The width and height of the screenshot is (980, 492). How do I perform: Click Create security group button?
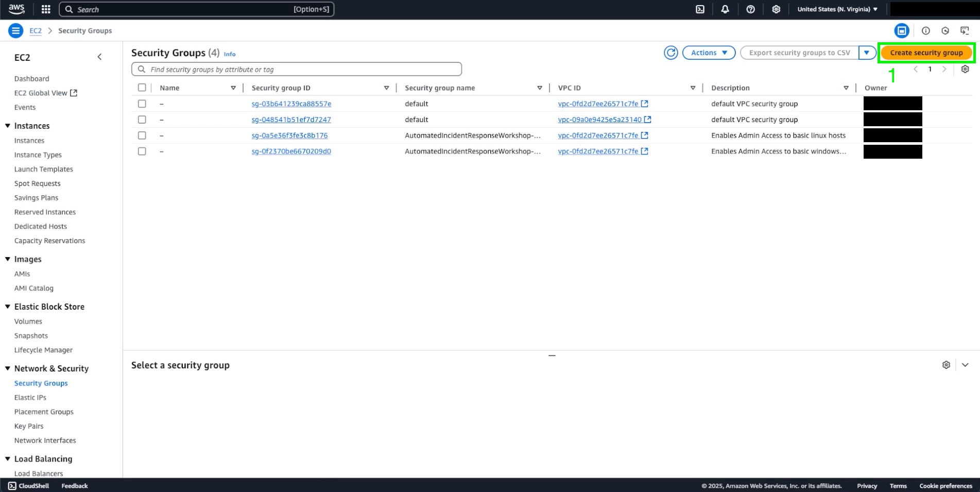(926, 53)
